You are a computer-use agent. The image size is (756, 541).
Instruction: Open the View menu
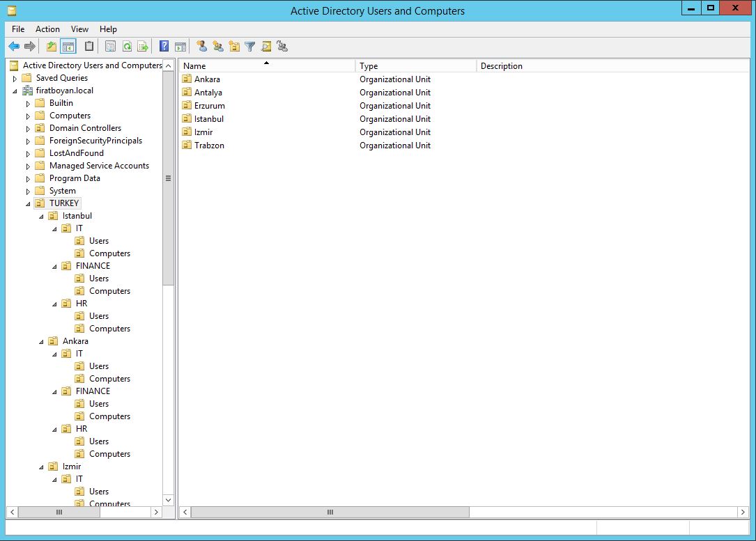[79, 29]
